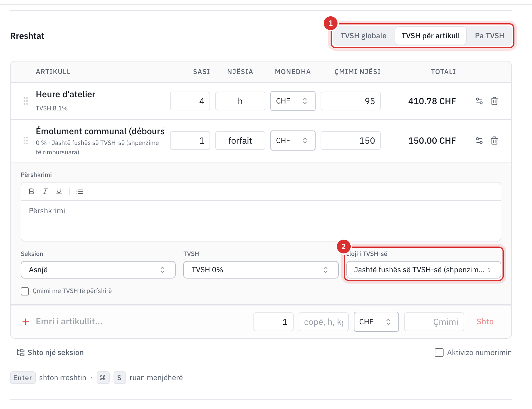Image resolution: width=532 pixels, height=409 pixels.
Task: Toggle Çmimi me TVSH të përfshirë checkbox
Action: [x=25, y=291]
